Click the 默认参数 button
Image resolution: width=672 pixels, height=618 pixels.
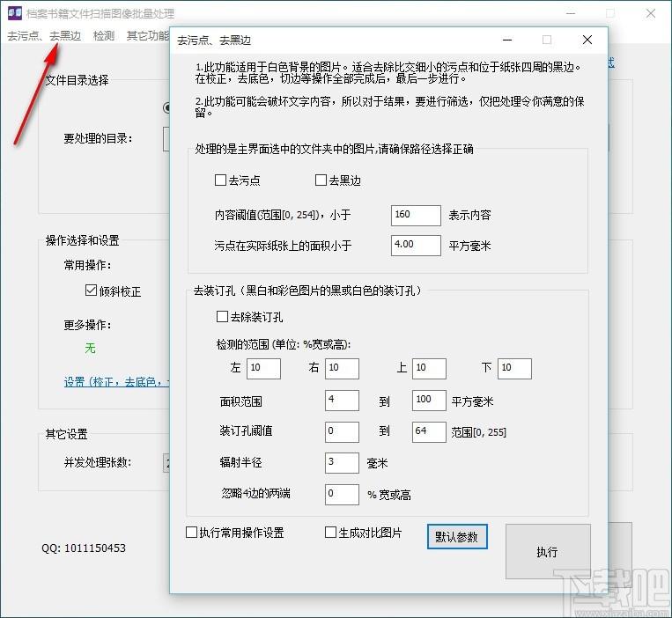[457, 537]
